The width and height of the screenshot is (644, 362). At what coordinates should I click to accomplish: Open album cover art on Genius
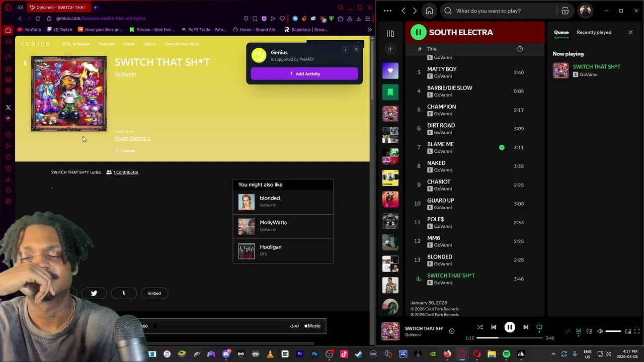point(69,94)
